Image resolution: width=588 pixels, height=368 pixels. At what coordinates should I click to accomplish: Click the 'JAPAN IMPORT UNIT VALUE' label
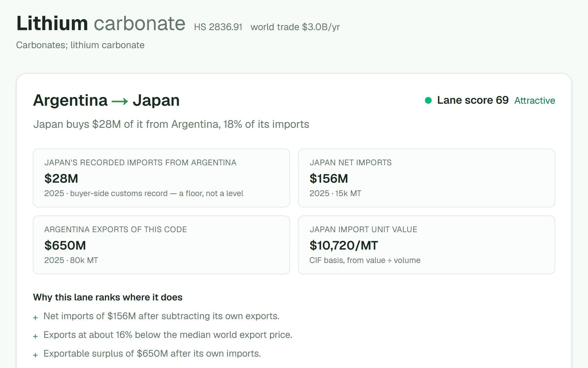point(363,229)
